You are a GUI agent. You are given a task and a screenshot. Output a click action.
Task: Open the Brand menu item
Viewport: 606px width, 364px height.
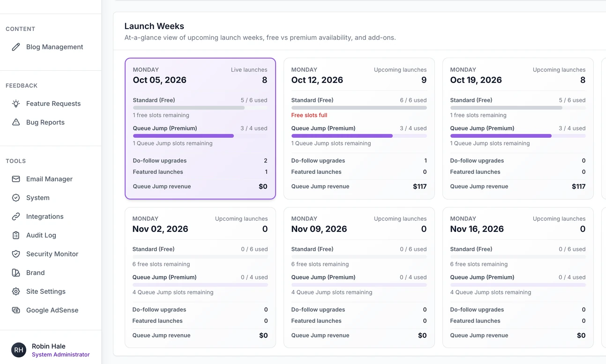pos(51,273)
